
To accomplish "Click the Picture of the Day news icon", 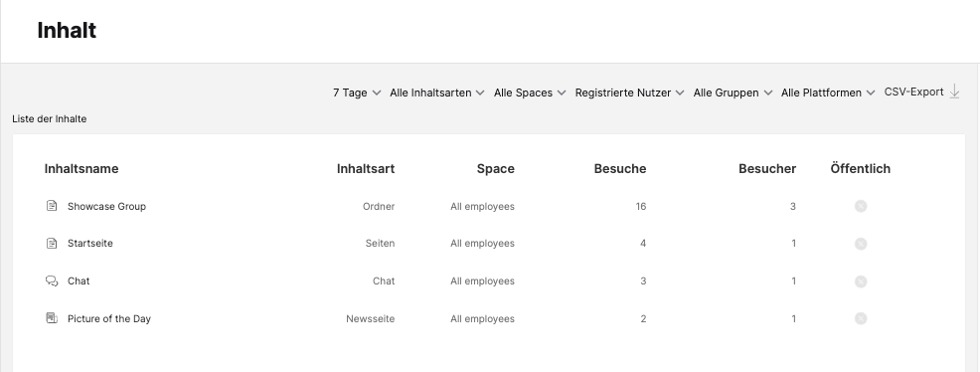I will pyautogui.click(x=52, y=318).
